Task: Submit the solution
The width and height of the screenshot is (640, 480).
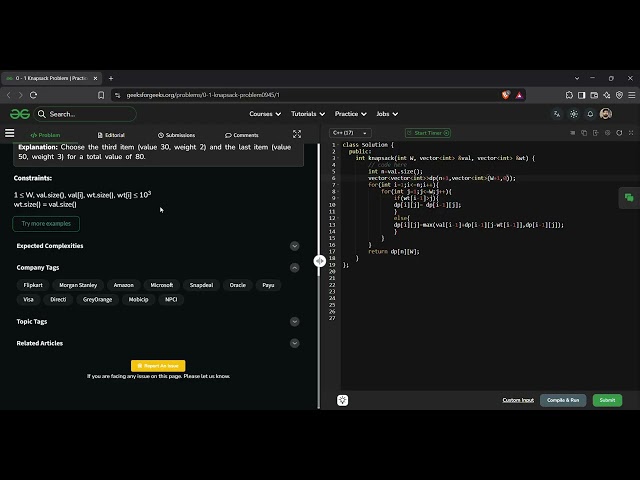Action: click(607, 400)
